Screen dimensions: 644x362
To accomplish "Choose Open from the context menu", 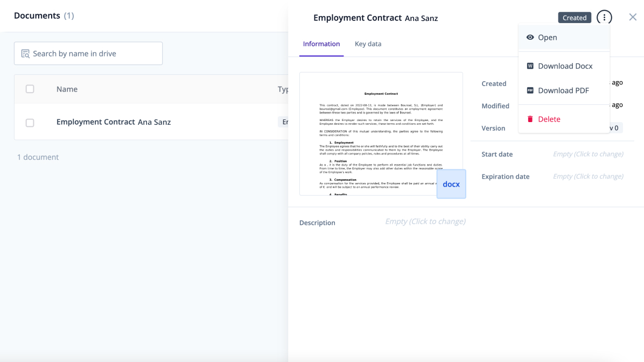I will pos(548,37).
